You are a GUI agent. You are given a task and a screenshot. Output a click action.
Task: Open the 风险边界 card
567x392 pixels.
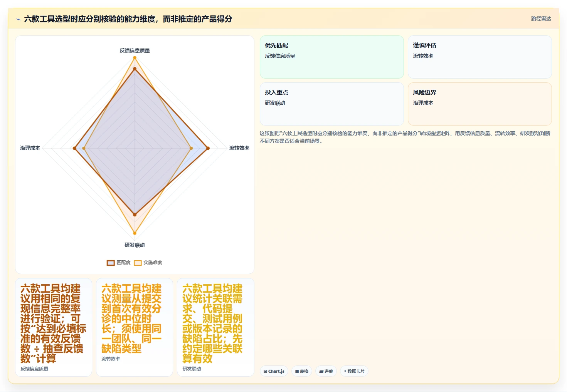click(480, 104)
